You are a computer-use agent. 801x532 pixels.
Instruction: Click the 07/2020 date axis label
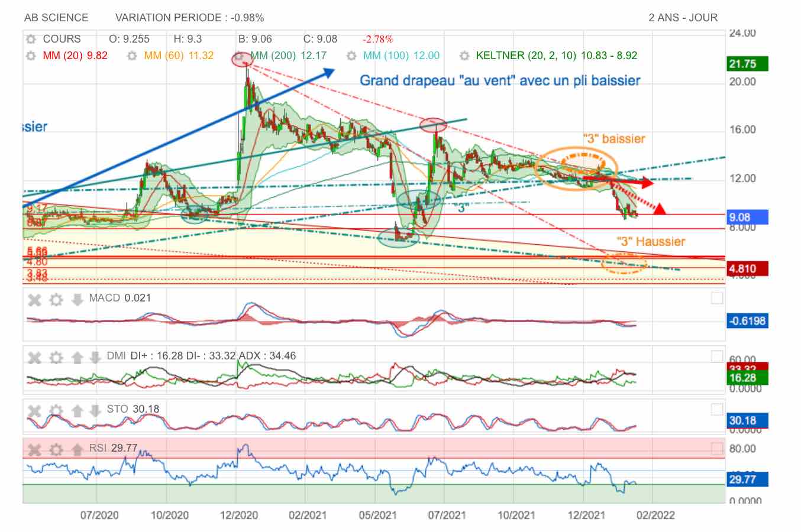pyautogui.click(x=99, y=515)
